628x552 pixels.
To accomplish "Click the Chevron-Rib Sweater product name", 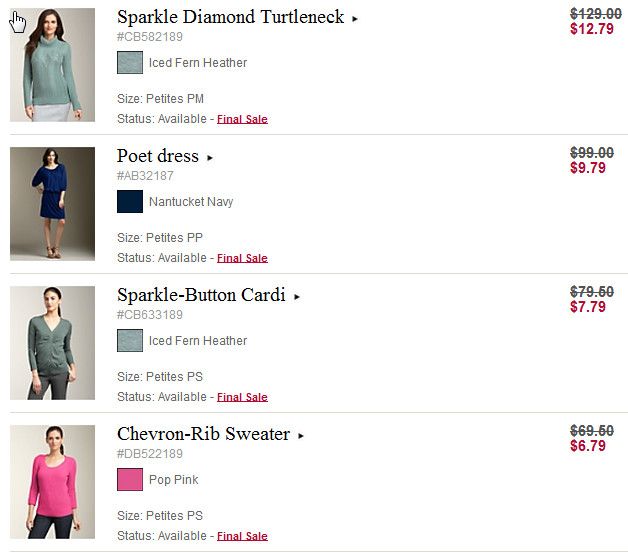I will tap(203, 434).
